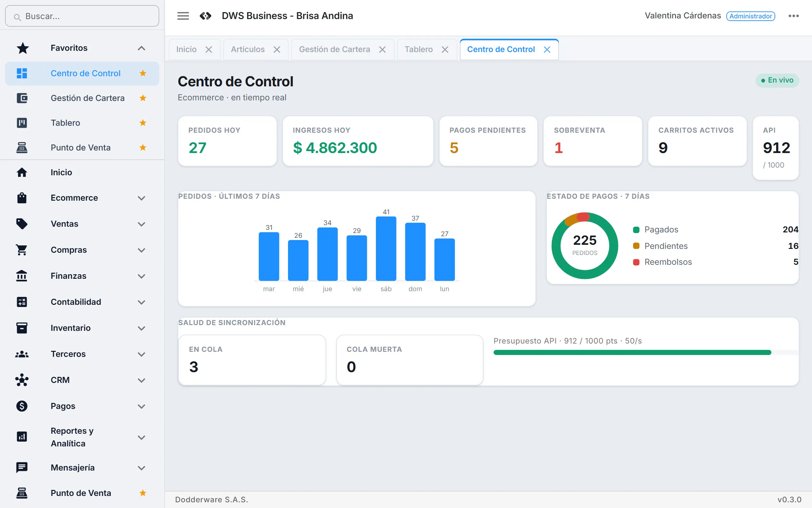Image resolution: width=812 pixels, height=508 pixels.
Task: Close the Artículos tab
Action: pos(277,50)
